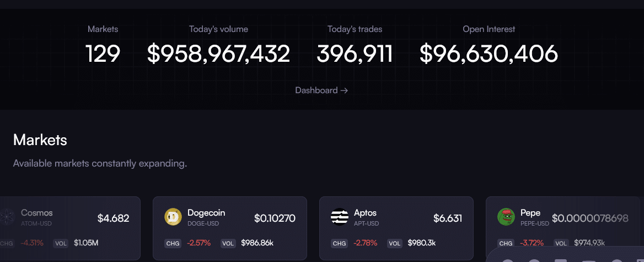Click the Dogecoin coin logo
644x262 pixels.
pos(173,217)
